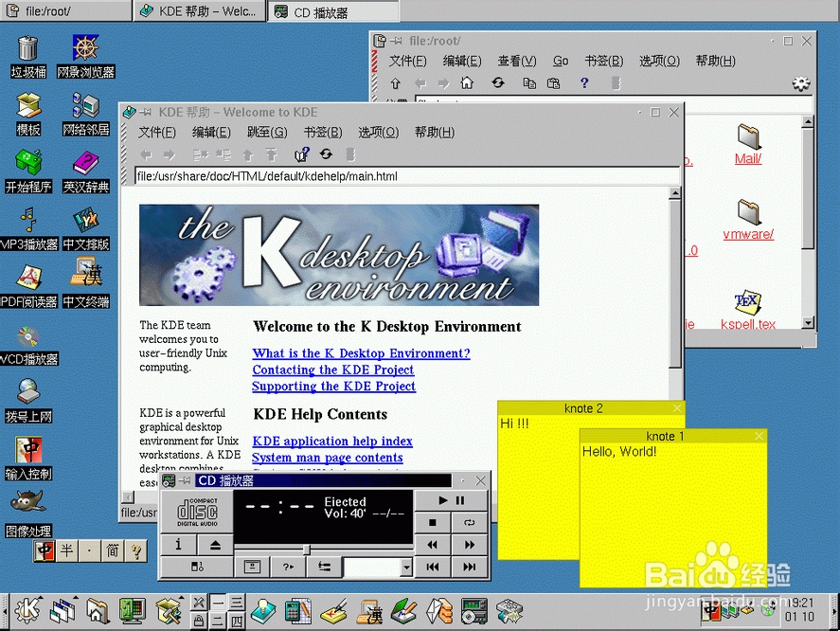Click the KDE Help vertical scrollbar
840x631 pixels.
click(x=675, y=284)
